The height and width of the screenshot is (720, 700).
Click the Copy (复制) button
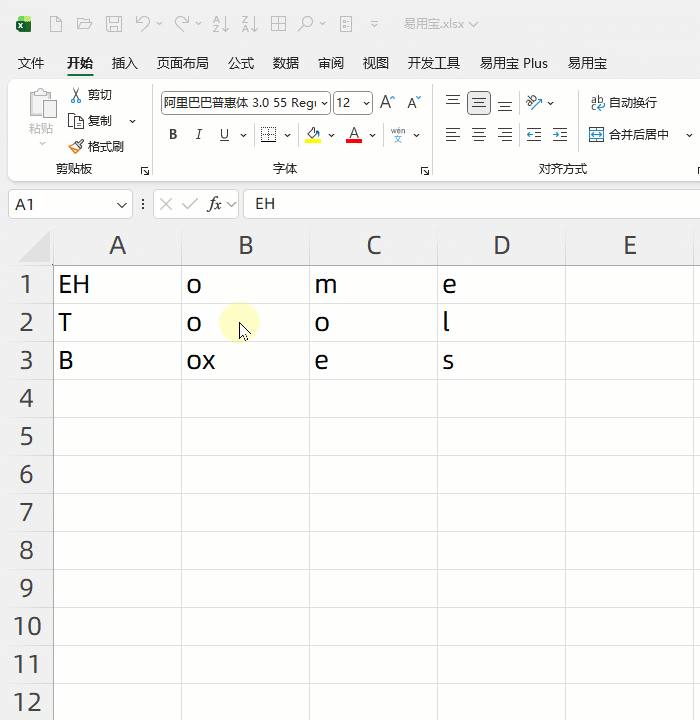pos(90,121)
